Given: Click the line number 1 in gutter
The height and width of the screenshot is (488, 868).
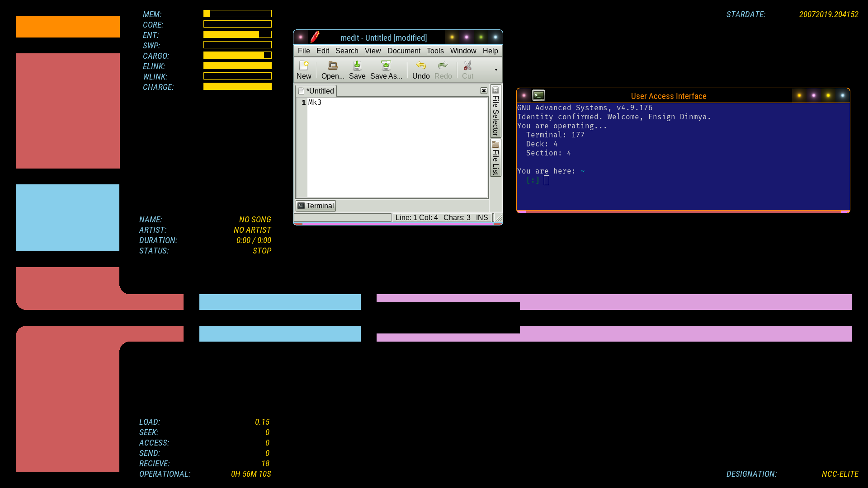Looking at the screenshot, I should tap(304, 103).
